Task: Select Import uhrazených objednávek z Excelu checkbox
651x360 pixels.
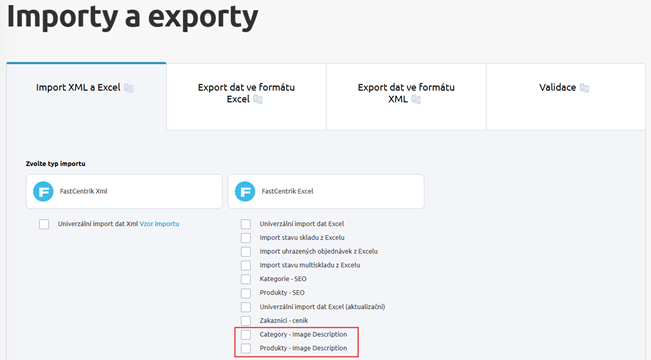Action: coord(246,252)
